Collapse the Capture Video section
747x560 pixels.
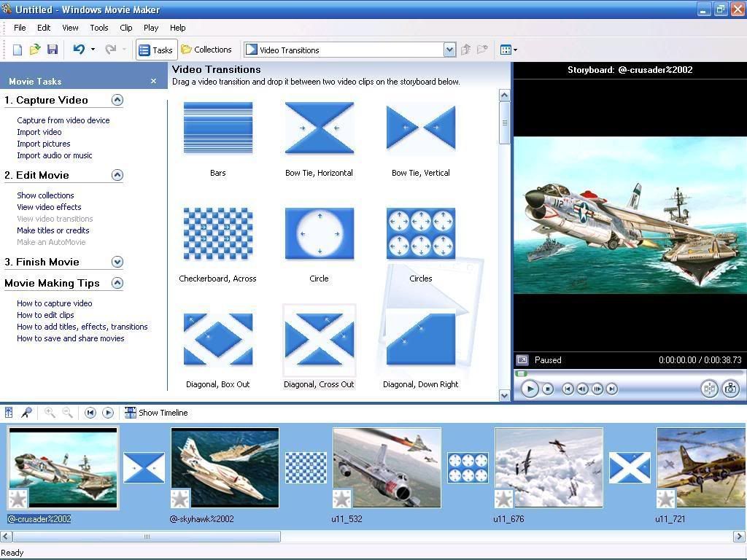point(117,100)
